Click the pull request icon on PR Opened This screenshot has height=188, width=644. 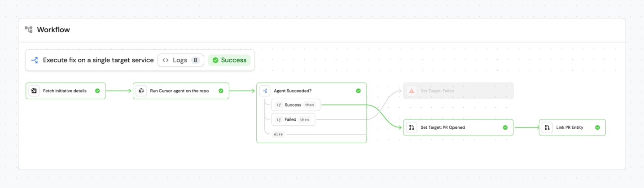pos(411,127)
